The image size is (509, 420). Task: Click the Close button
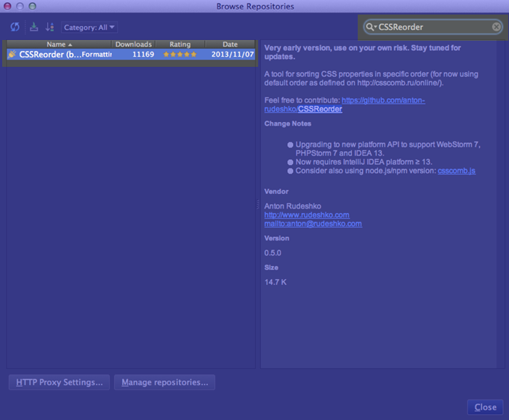[x=485, y=408]
